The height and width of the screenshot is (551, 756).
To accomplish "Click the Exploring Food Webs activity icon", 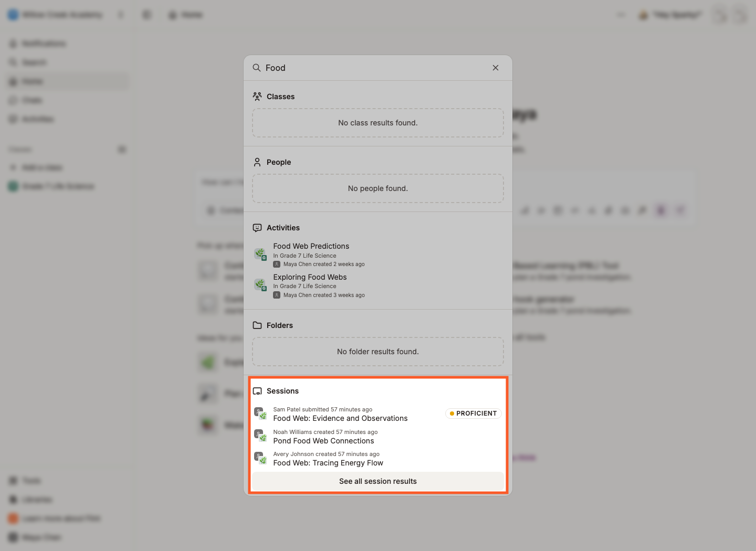I will [x=260, y=284].
